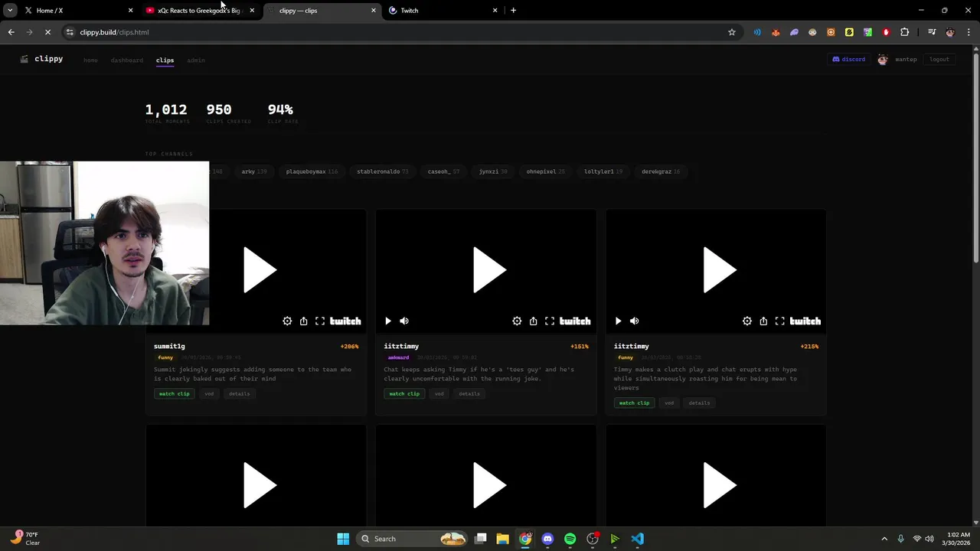
Task: Open Discord from the taskbar
Action: pyautogui.click(x=547, y=539)
